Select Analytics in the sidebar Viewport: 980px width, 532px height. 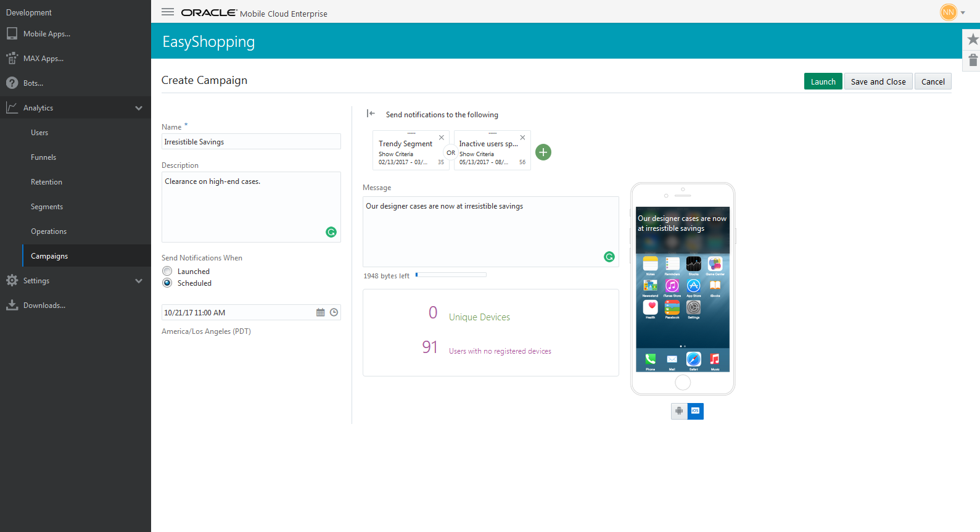coord(38,108)
